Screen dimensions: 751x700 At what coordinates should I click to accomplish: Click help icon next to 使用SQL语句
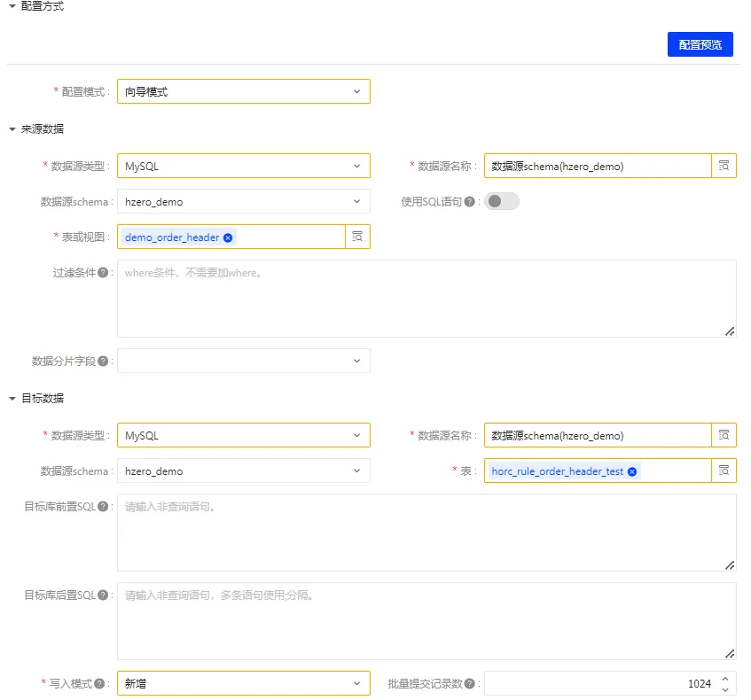[x=470, y=201]
